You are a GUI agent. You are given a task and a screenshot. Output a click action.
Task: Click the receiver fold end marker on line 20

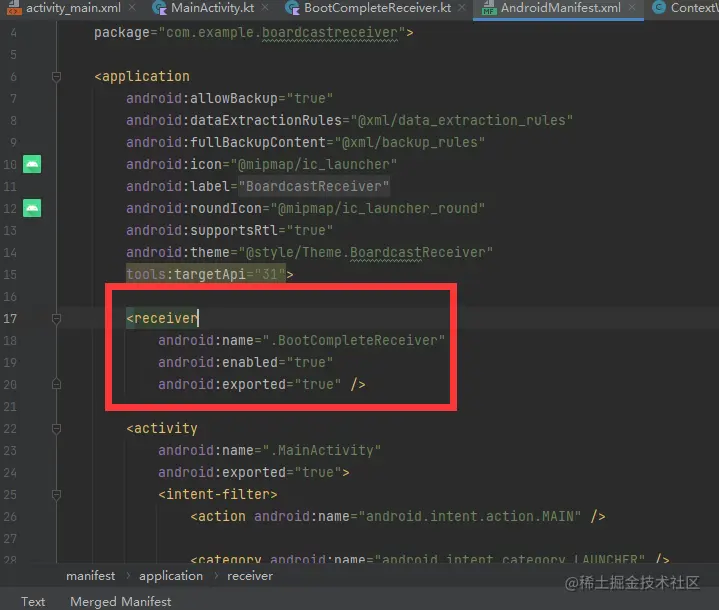tap(56, 384)
